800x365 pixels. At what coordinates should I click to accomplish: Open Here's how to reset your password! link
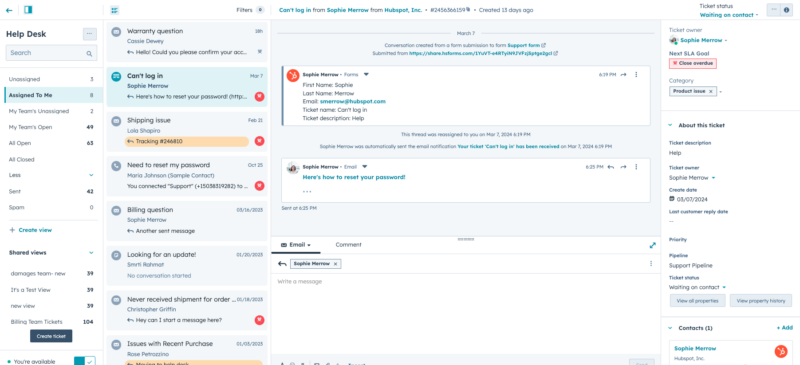354,177
